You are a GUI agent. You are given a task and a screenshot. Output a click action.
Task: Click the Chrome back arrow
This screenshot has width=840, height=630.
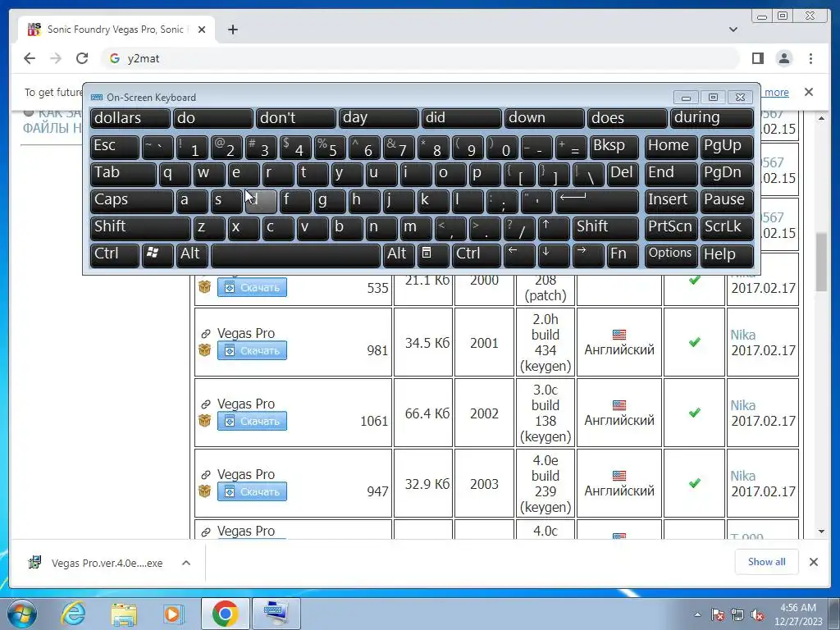[x=30, y=58]
